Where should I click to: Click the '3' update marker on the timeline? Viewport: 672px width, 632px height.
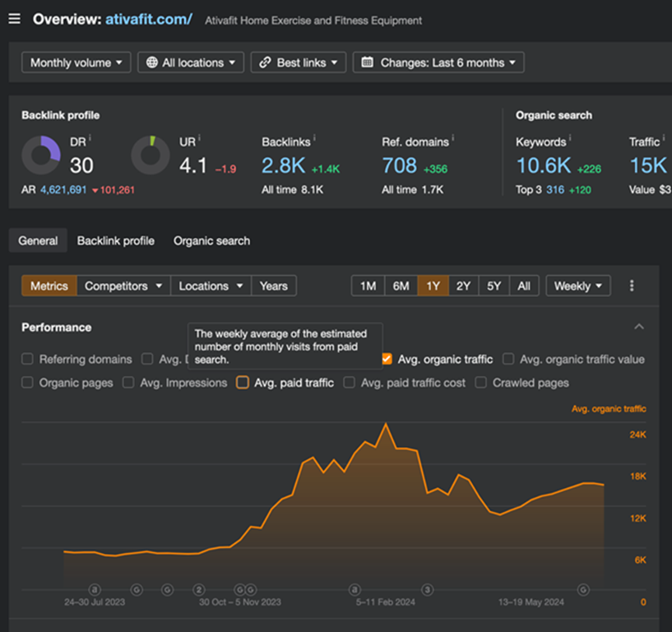(427, 590)
